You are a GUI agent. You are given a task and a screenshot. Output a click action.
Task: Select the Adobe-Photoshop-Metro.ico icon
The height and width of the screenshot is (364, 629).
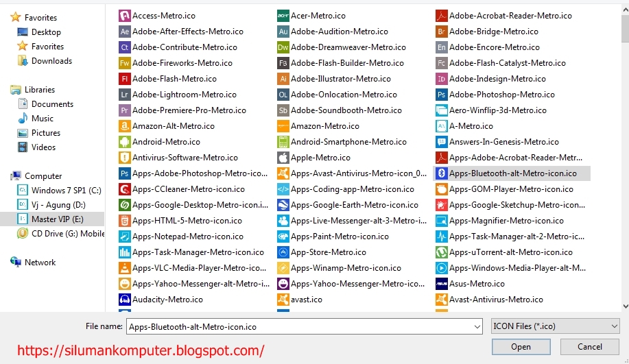coord(441,95)
